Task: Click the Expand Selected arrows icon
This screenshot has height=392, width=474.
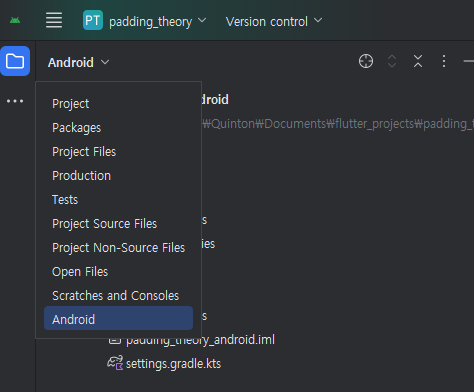Action: (x=392, y=61)
